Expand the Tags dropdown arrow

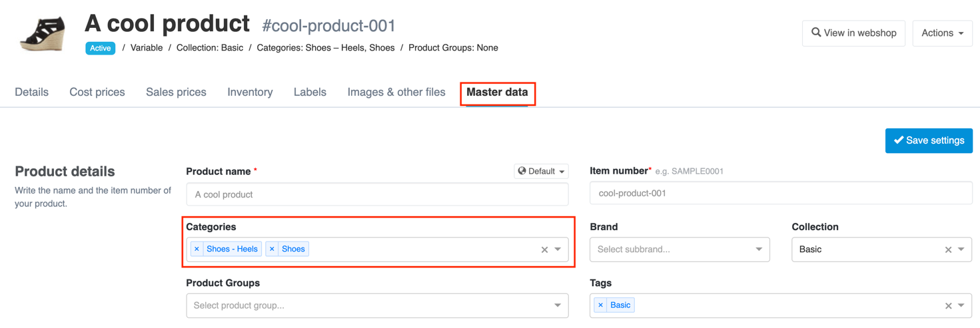pos(961,305)
